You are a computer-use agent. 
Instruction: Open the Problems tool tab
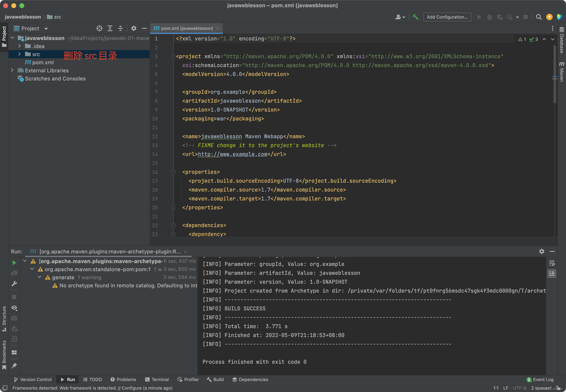[x=123, y=379]
